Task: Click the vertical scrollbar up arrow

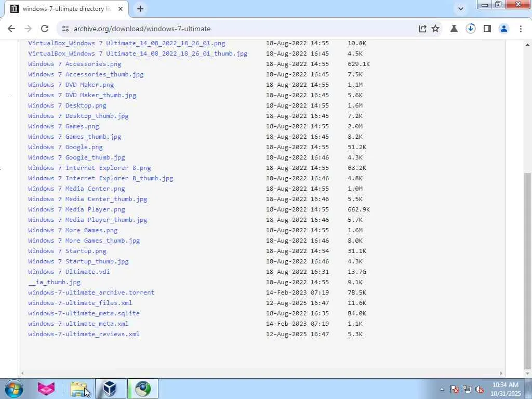Action: [528, 45]
